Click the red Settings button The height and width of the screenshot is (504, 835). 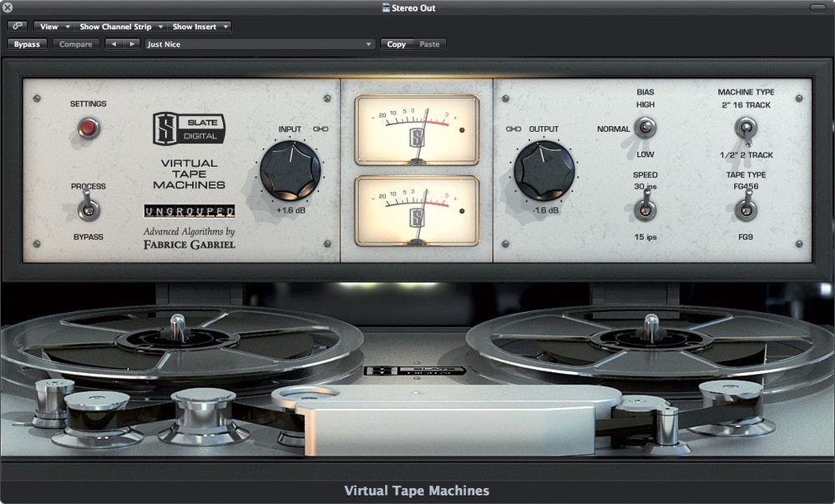click(89, 128)
